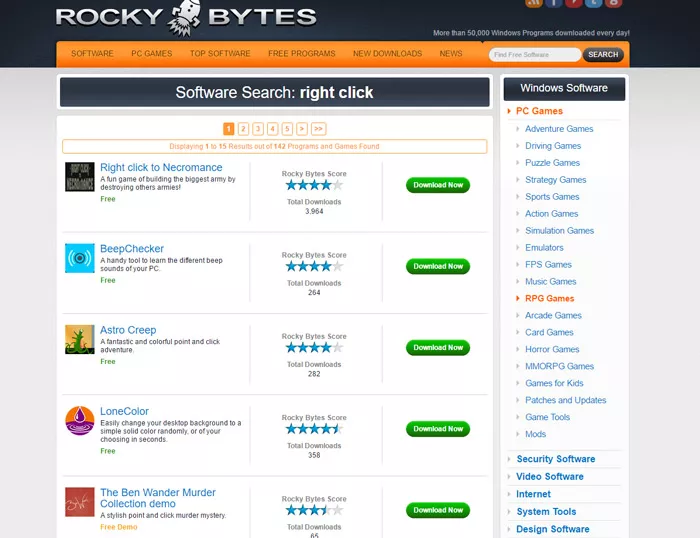
Task: Open the NEWS menu item
Action: (450, 54)
